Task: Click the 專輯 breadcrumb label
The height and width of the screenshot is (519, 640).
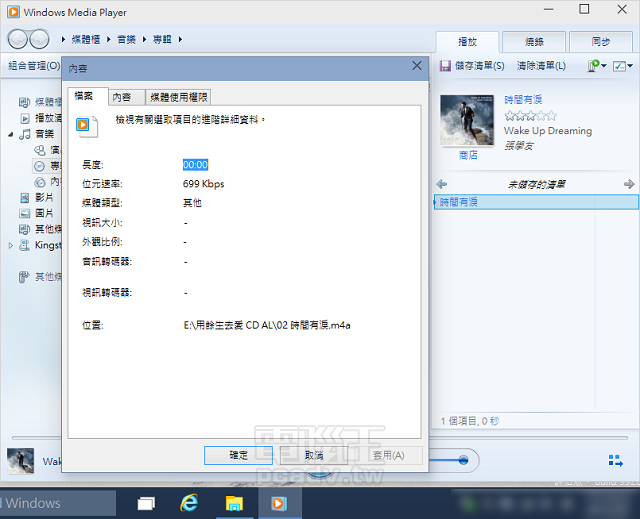Action: pos(162,39)
